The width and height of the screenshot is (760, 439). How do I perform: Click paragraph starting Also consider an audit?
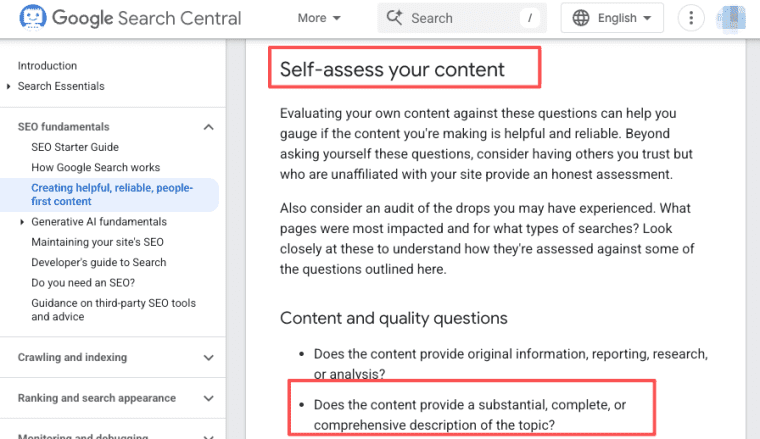[x=487, y=238]
